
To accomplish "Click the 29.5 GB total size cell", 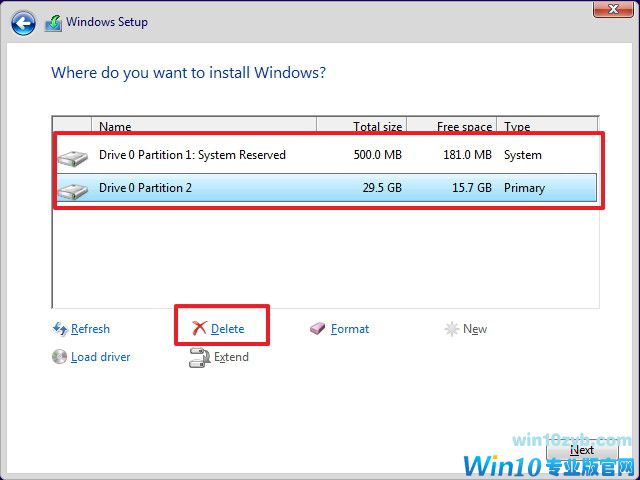I will point(382,188).
